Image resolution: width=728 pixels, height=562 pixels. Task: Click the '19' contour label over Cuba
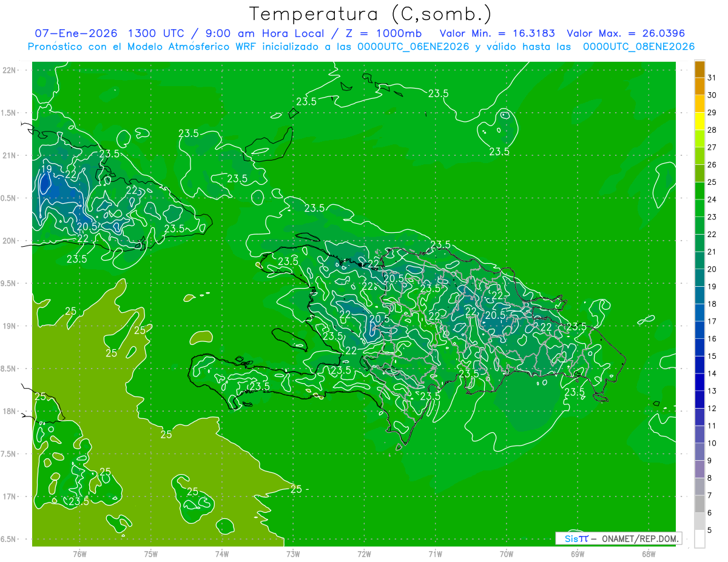46,169
